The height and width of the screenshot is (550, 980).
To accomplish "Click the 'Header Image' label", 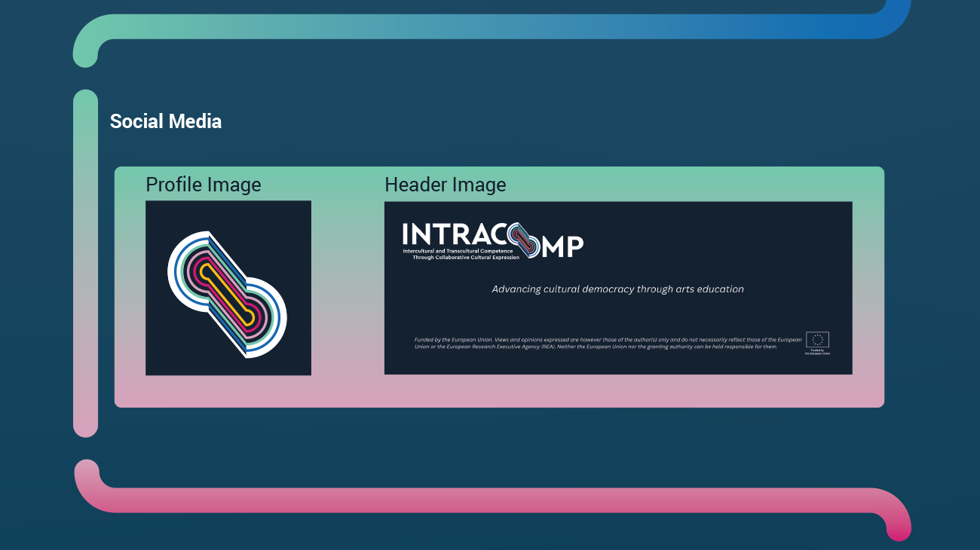I will tap(446, 185).
